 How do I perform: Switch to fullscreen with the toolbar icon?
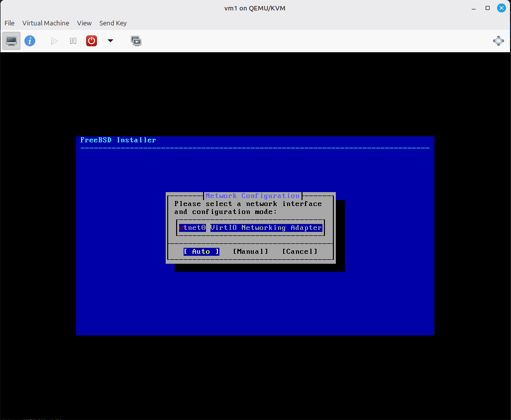498,41
